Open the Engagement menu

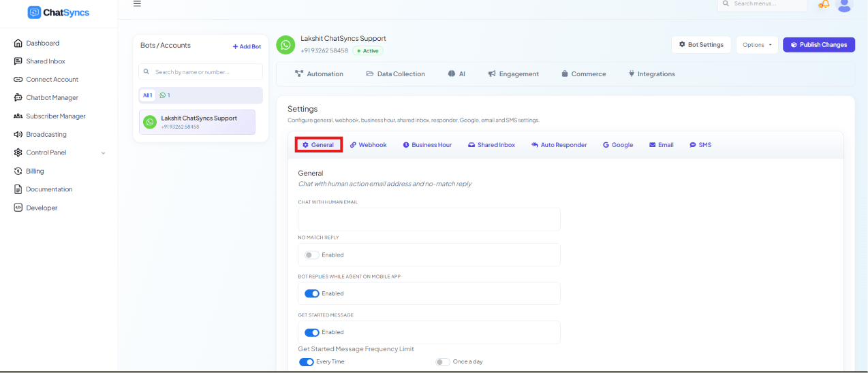click(514, 74)
